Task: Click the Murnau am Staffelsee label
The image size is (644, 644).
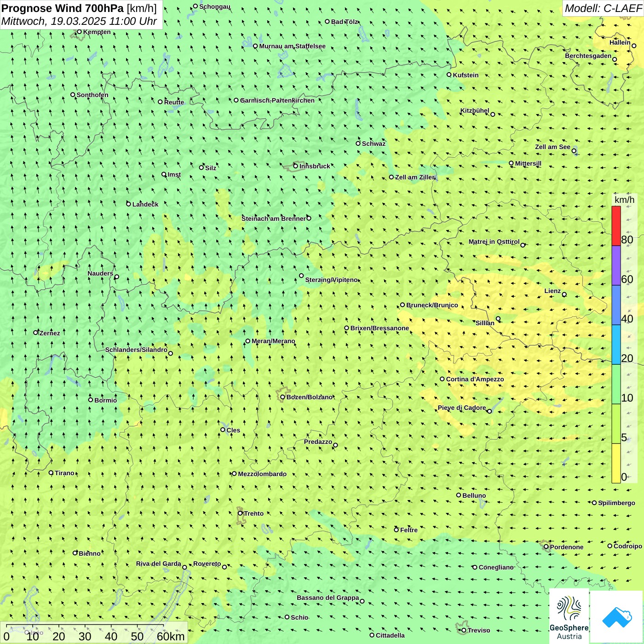Action: [x=292, y=46]
